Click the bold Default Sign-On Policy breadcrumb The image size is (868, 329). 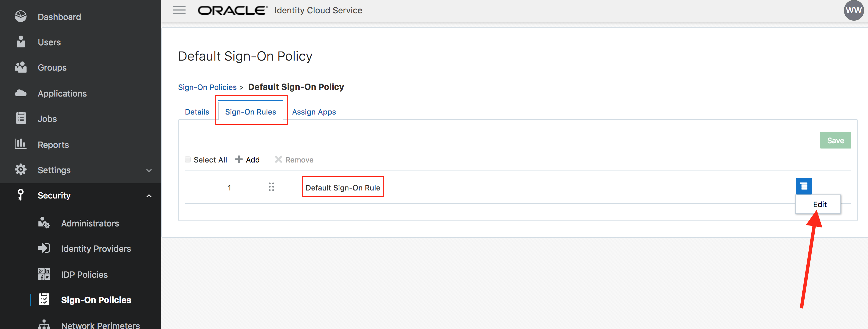(296, 87)
